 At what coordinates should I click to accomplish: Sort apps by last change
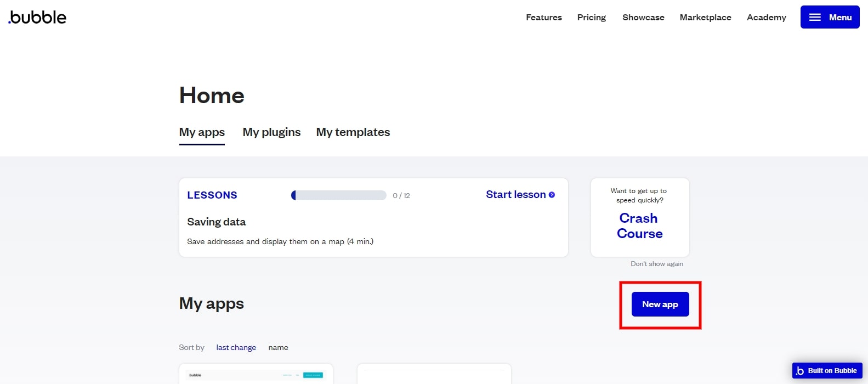[x=236, y=347]
